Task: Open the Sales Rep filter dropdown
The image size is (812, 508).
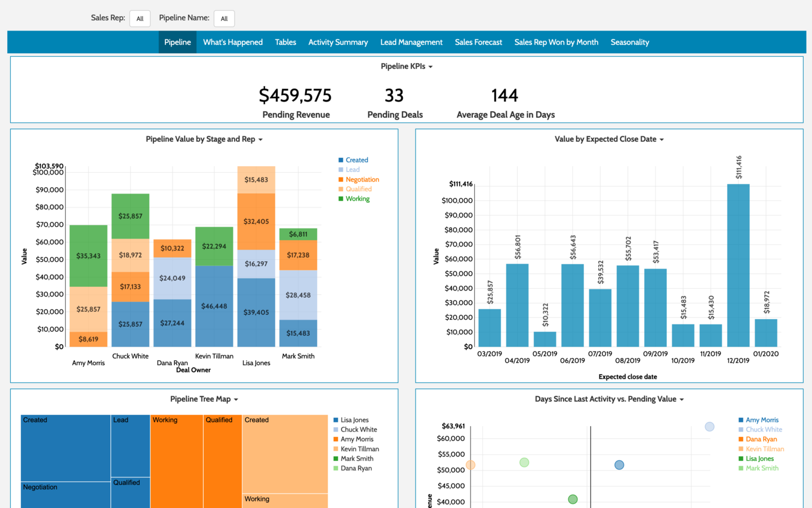Action: pos(140,19)
